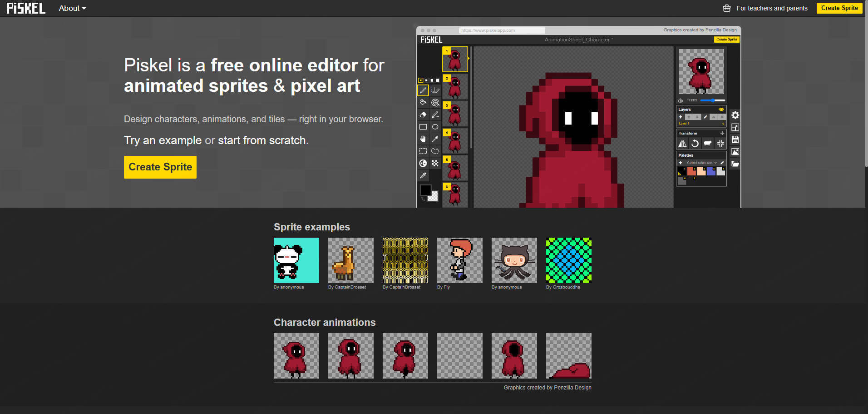
Task: Select the Vertical mirror pen tool in editor preview
Action: [435, 90]
